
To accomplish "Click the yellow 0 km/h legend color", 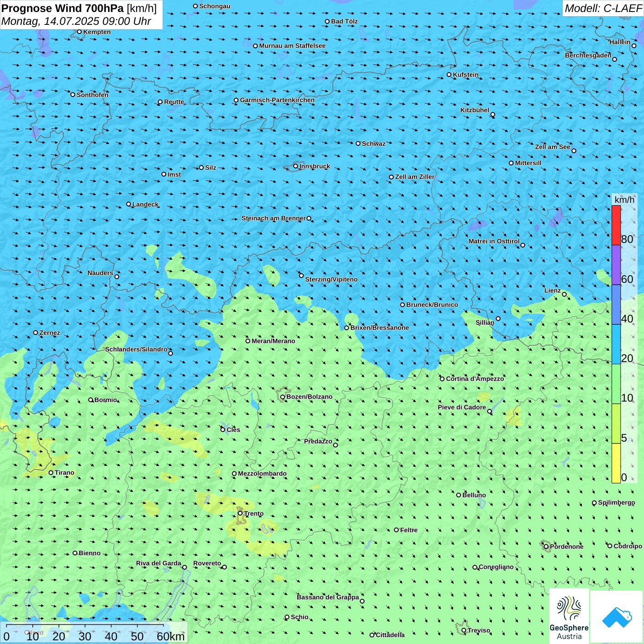I will coord(616,463).
